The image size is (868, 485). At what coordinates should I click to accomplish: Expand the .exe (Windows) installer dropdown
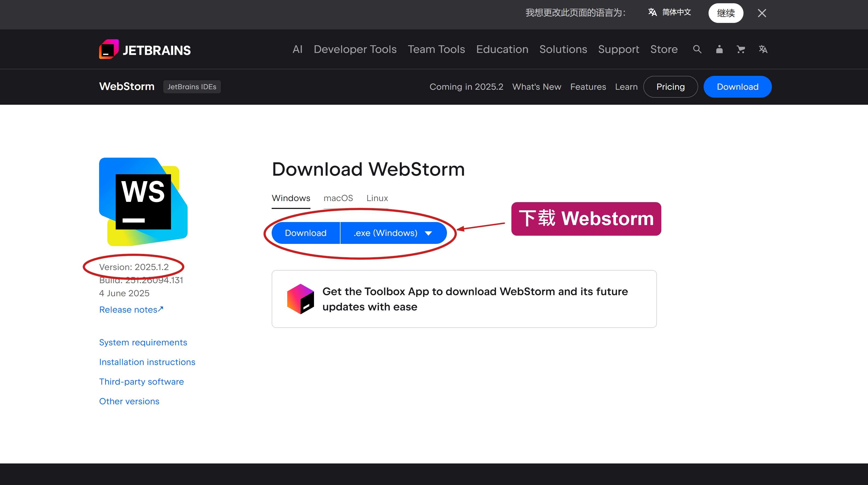pyautogui.click(x=393, y=233)
